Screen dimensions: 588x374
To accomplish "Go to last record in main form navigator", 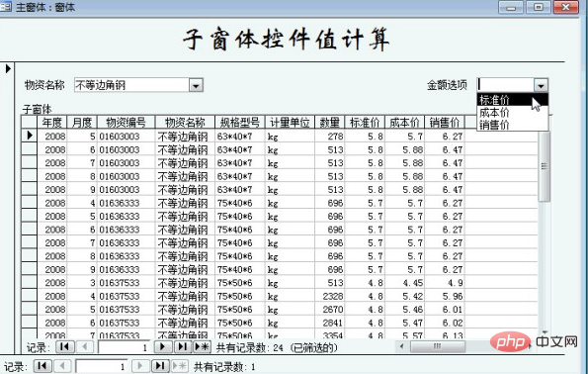I will pyautogui.click(x=160, y=366).
